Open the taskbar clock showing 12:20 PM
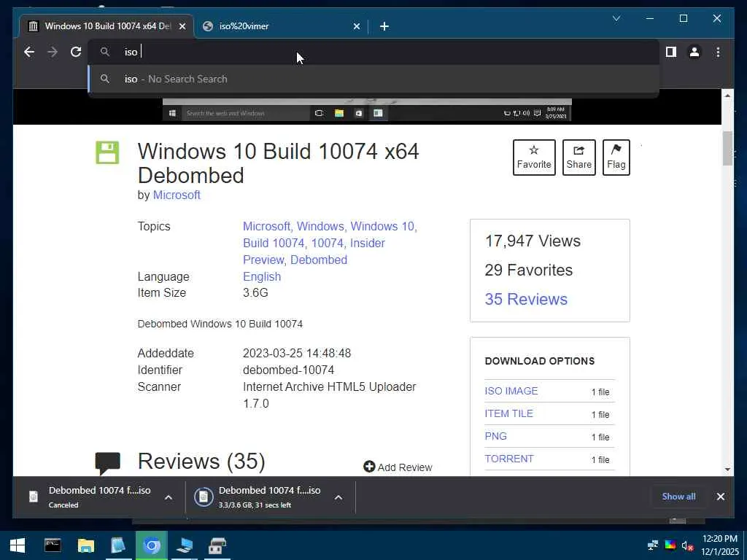 pos(719,545)
